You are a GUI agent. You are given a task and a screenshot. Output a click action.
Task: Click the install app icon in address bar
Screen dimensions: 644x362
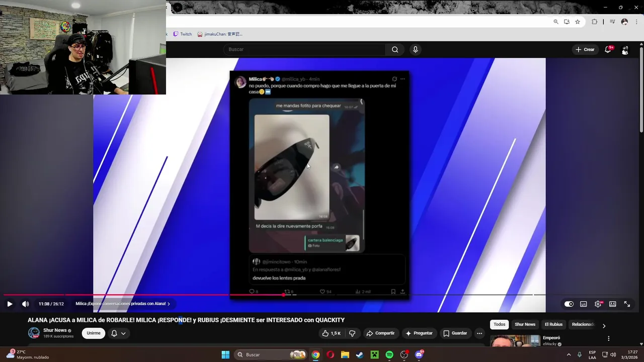567,22
